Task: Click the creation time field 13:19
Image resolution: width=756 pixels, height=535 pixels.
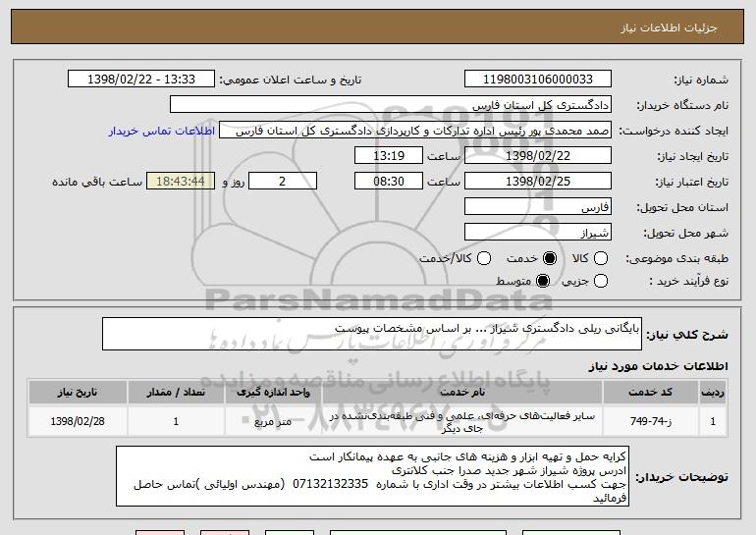Action: tap(389, 156)
